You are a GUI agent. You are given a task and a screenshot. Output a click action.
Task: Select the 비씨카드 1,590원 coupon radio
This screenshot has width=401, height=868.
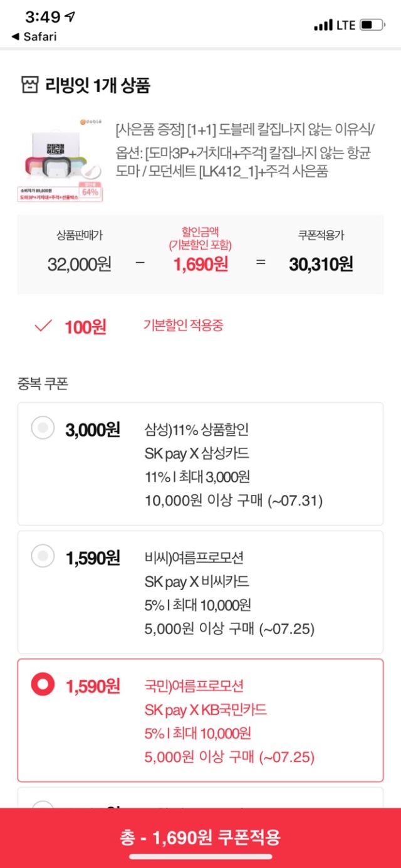(x=43, y=556)
